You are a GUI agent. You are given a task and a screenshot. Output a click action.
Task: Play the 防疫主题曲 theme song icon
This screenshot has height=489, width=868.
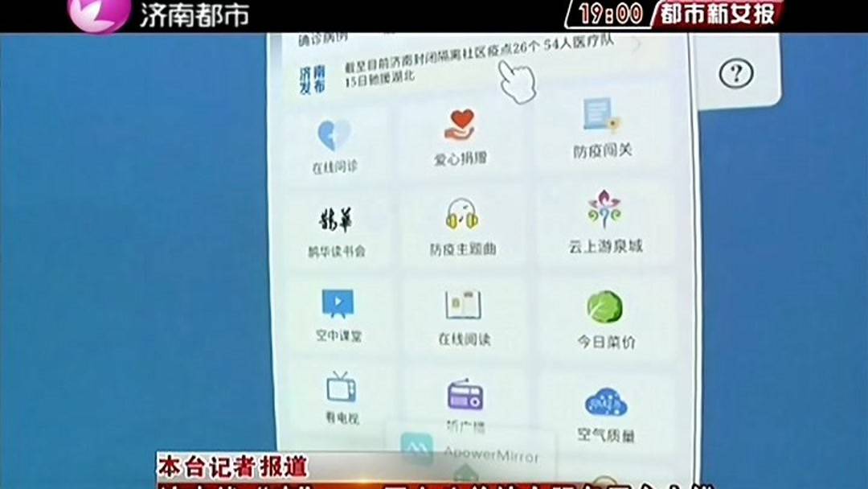click(x=461, y=223)
